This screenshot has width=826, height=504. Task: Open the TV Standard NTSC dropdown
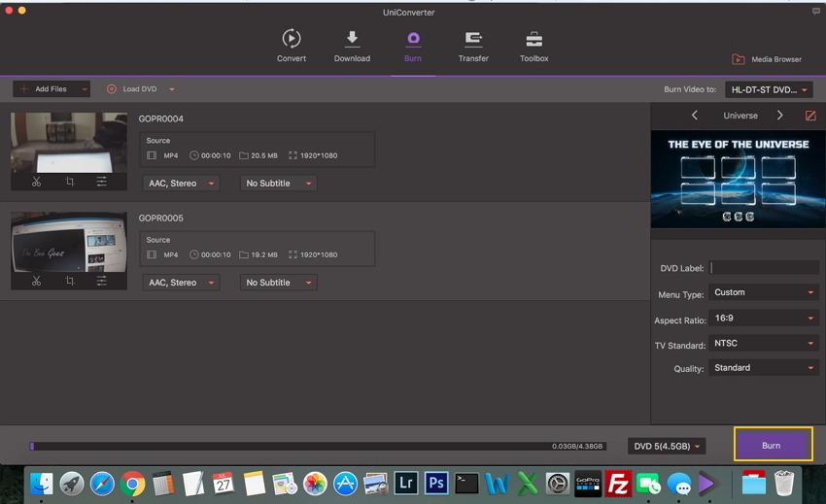point(764,344)
